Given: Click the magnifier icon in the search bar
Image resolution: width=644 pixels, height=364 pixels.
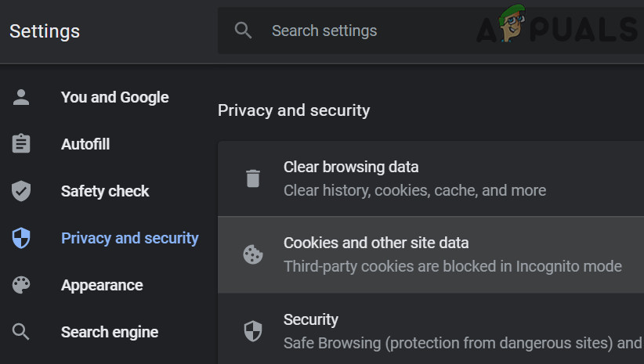Looking at the screenshot, I should (244, 31).
